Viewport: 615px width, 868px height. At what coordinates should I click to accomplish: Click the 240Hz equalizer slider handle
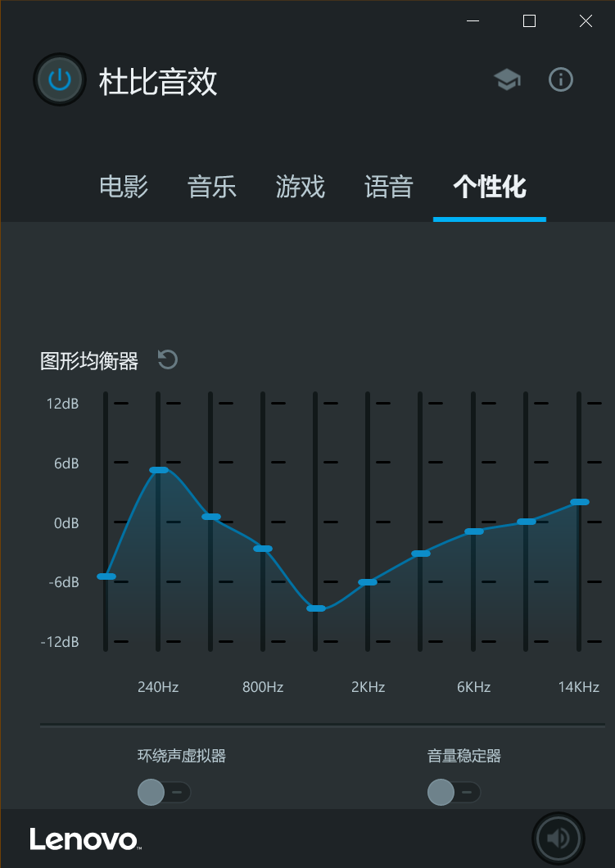(158, 470)
